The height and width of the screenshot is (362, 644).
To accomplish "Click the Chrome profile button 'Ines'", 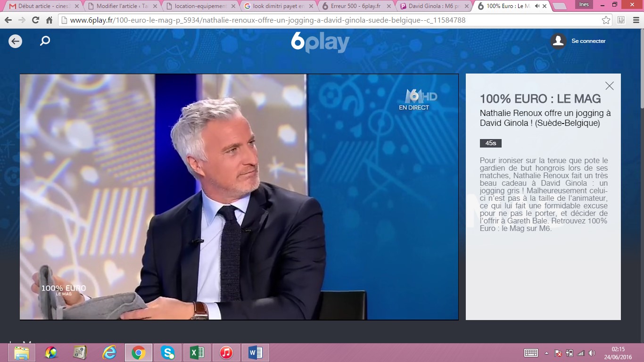I will tap(584, 5).
